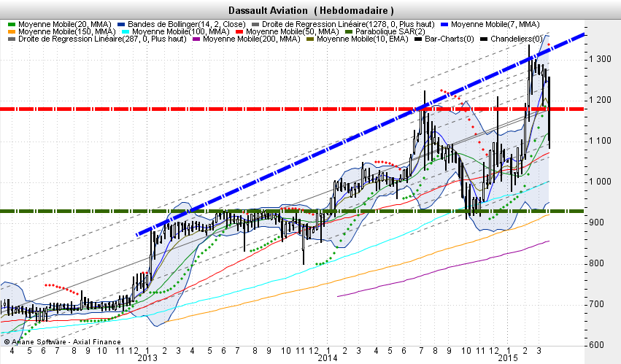Viewport: 621px width, 364px height.
Task: Select the 'Moyenne Mobile(7, MMA)' legend label
Action: (495, 25)
